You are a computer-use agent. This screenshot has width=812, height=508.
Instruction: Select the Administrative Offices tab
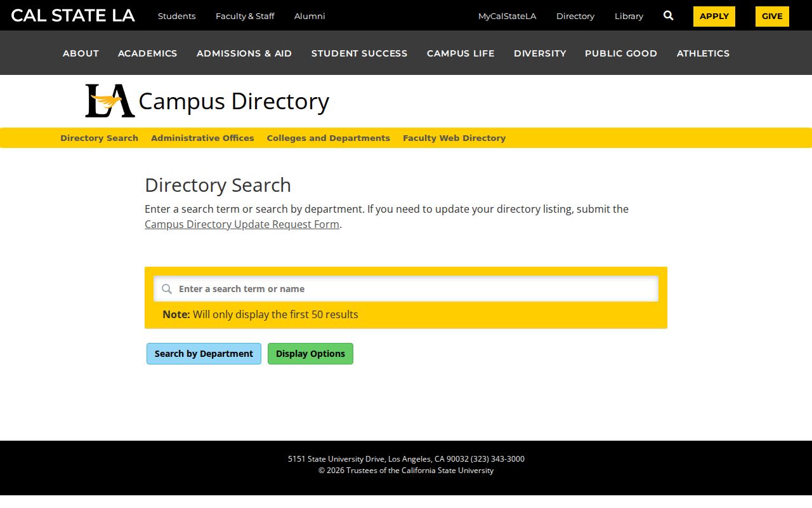[x=202, y=138]
